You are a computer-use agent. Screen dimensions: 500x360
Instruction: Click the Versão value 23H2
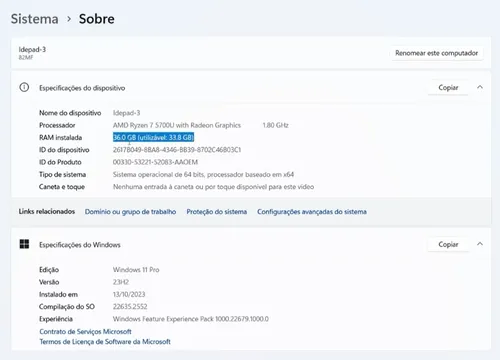pos(121,282)
